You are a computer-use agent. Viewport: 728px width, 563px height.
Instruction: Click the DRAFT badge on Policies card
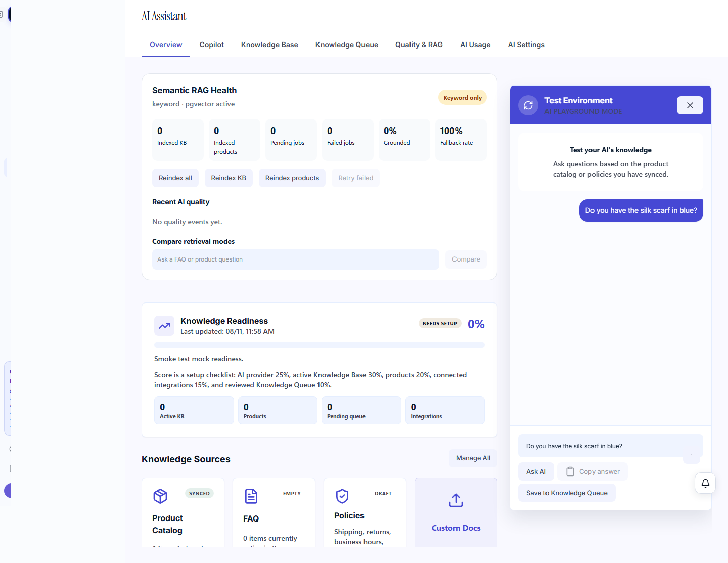(x=383, y=494)
